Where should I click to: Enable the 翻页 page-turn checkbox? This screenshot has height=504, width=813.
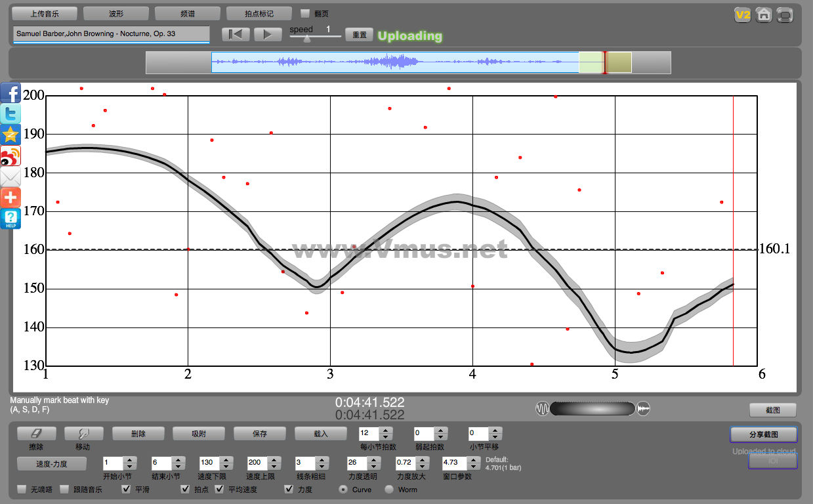pos(305,14)
